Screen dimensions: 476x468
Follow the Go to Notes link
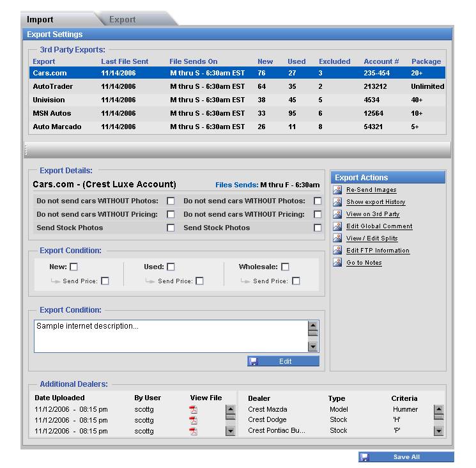[x=364, y=263]
